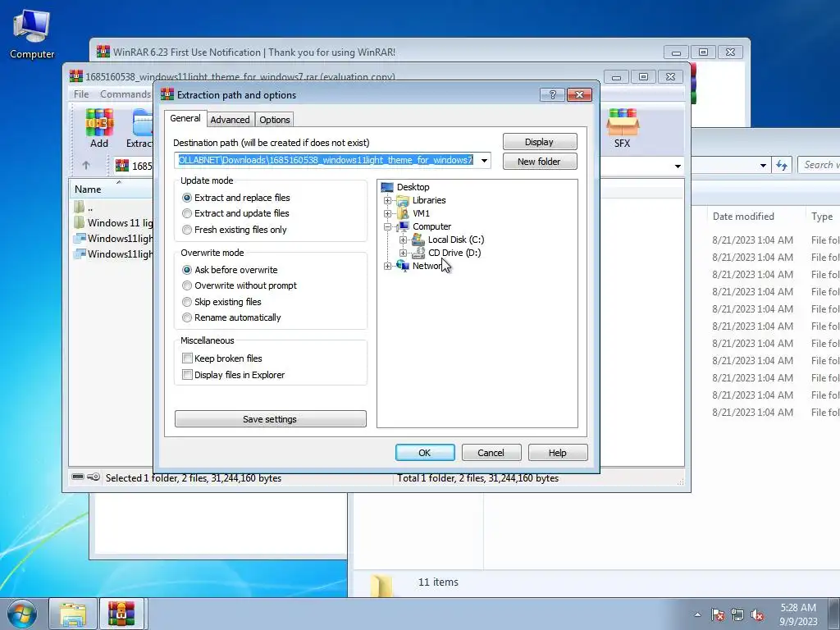Click the New folder button
The image size is (840, 630).
click(x=540, y=162)
